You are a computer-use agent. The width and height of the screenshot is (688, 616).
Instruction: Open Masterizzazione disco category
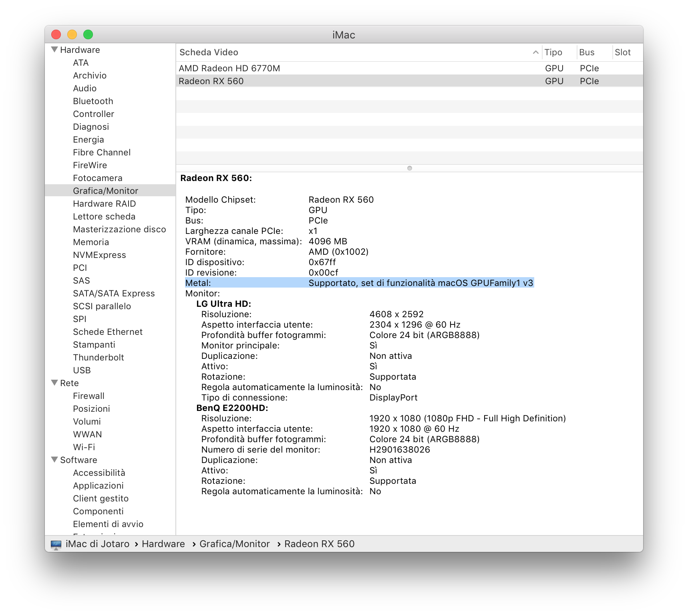[x=119, y=229]
